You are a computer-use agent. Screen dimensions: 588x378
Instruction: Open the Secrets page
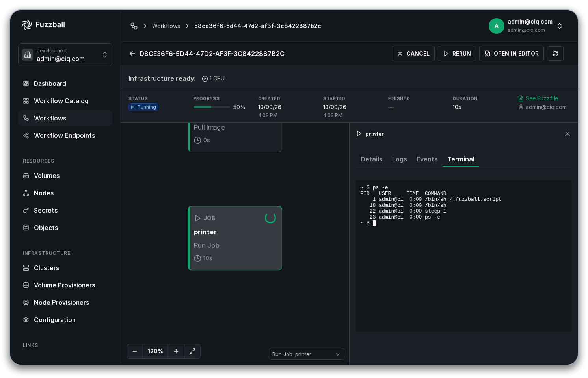(65, 210)
